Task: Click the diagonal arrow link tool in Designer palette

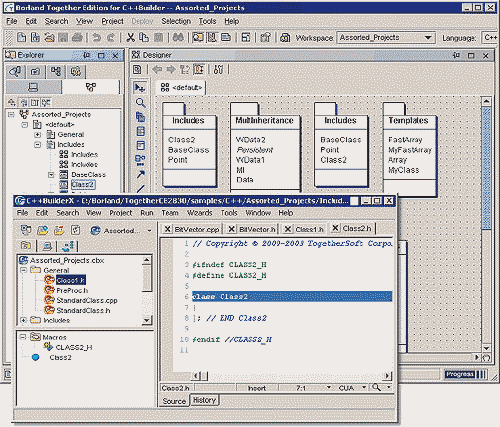Action: pyautogui.click(x=141, y=174)
